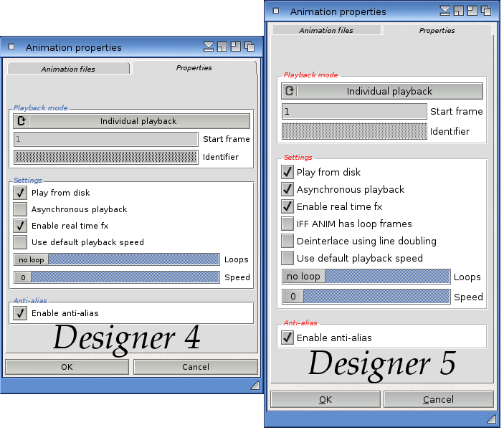Toggle Play from disk in Designer 4
Viewport: 504px width, 430px height.
pyautogui.click(x=20, y=193)
